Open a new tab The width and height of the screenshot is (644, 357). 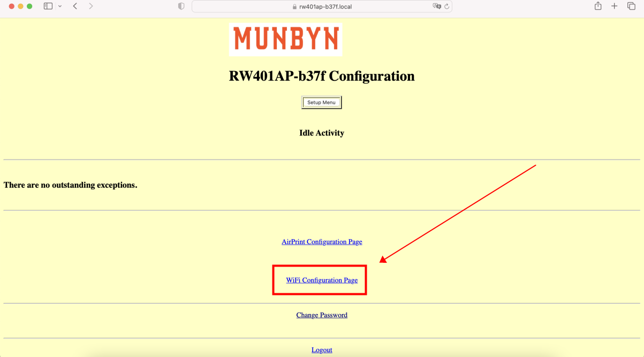click(615, 6)
